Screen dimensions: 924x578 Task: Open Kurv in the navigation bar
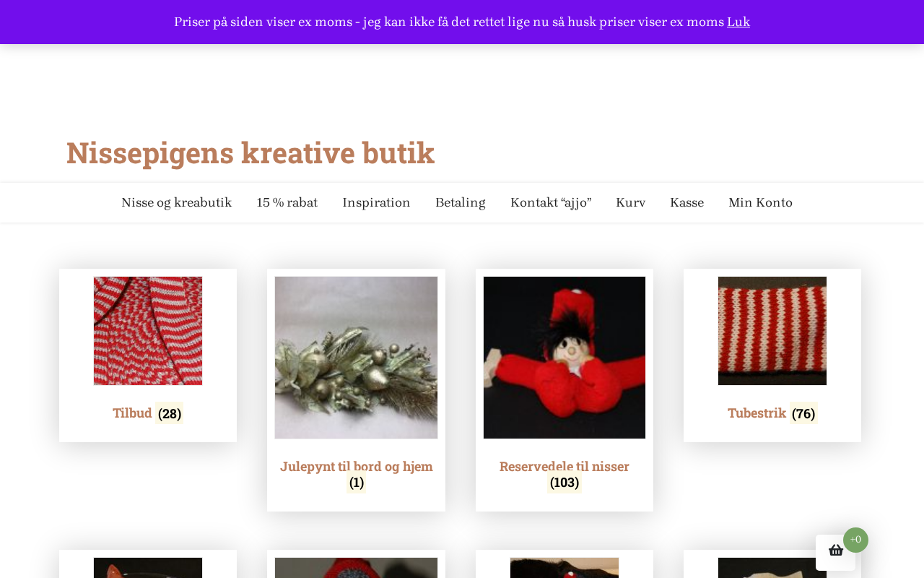(x=630, y=203)
